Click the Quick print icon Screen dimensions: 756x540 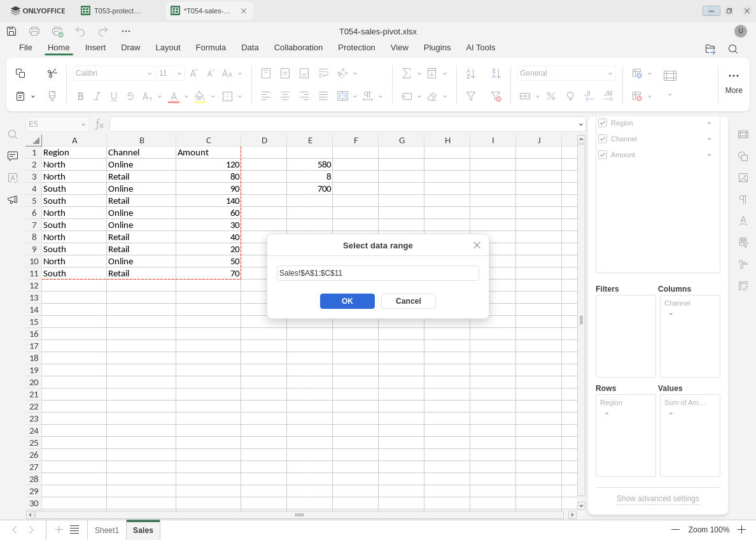coord(57,31)
